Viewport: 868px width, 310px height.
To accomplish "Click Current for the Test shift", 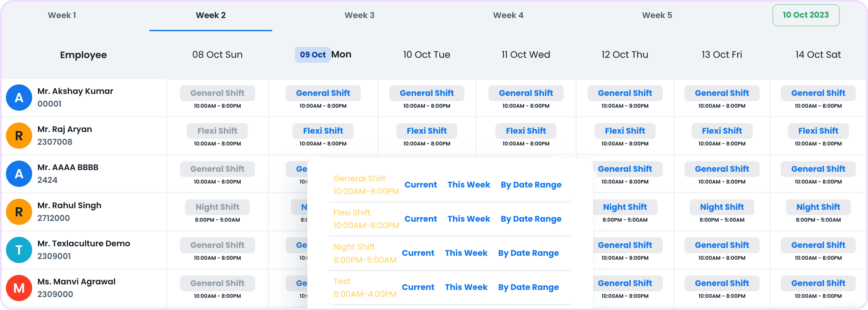I will click(x=418, y=287).
